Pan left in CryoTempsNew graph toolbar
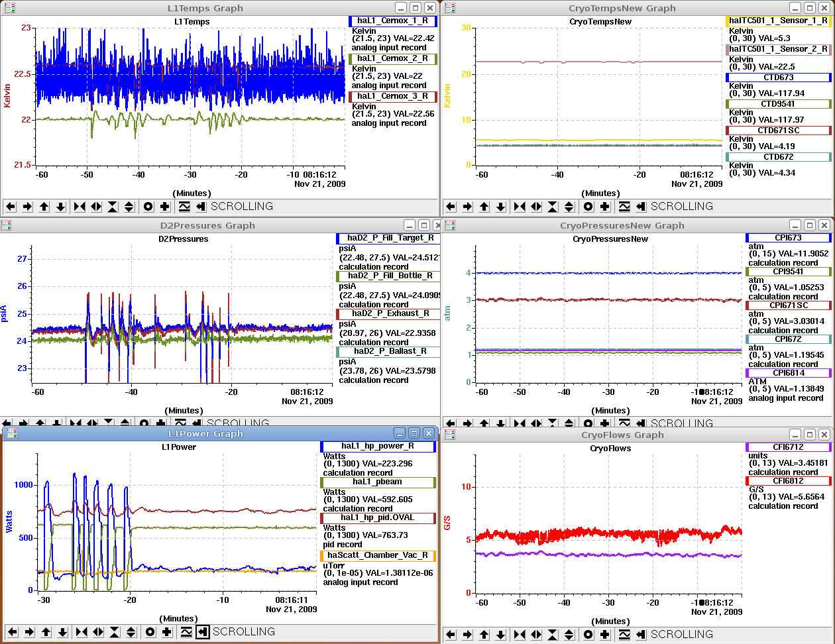 click(x=451, y=207)
